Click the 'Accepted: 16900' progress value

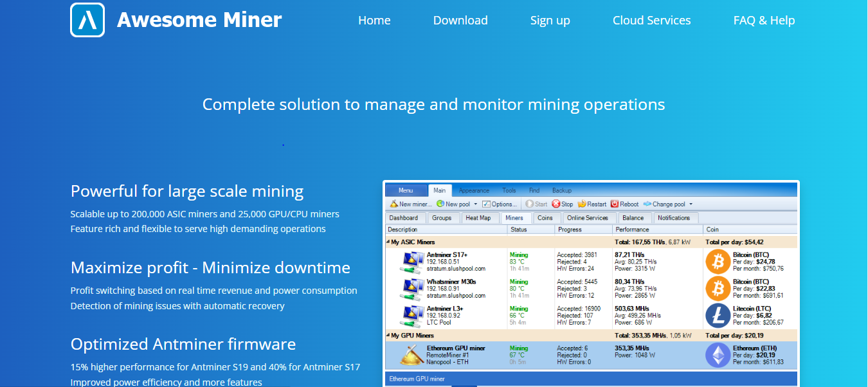(578, 309)
